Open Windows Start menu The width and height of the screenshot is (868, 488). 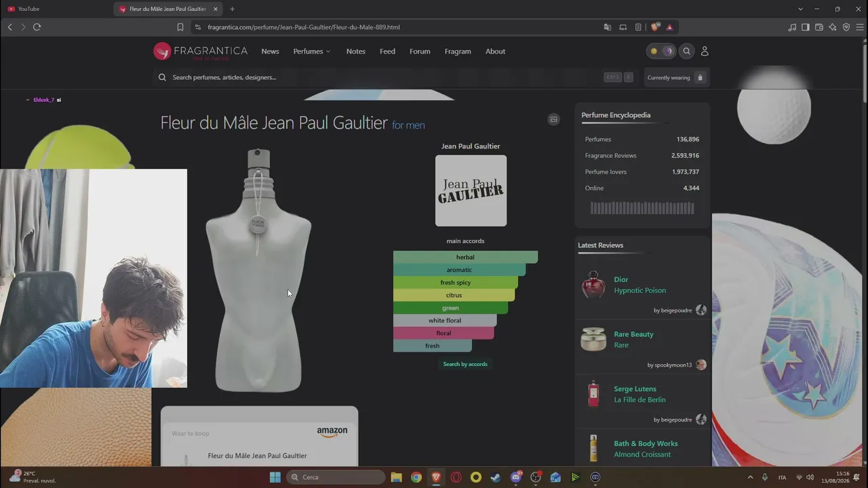[x=275, y=477]
